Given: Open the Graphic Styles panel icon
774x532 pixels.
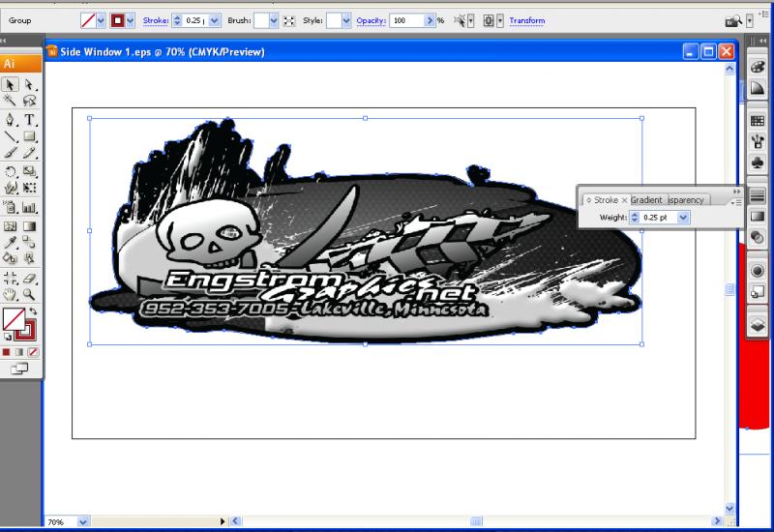Looking at the screenshot, I should [x=758, y=292].
